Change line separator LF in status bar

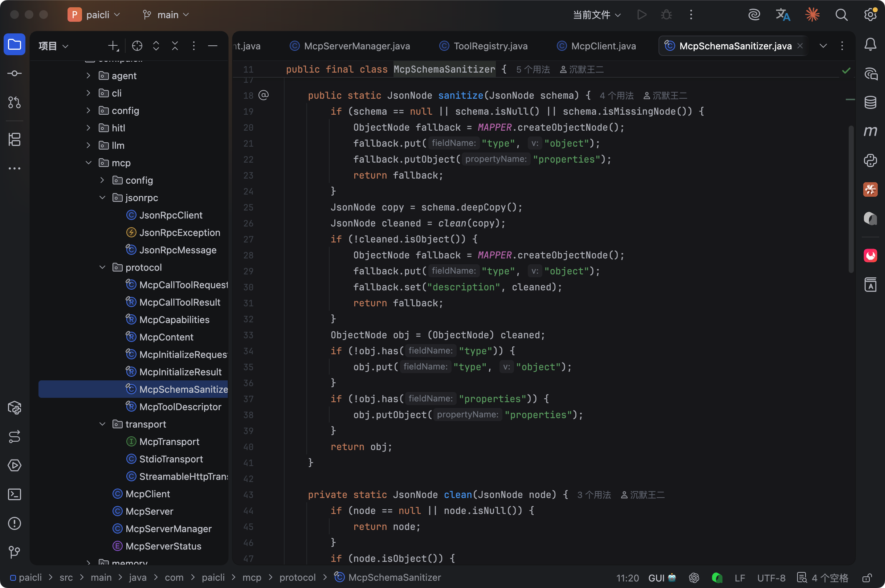click(x=739, y=577)
